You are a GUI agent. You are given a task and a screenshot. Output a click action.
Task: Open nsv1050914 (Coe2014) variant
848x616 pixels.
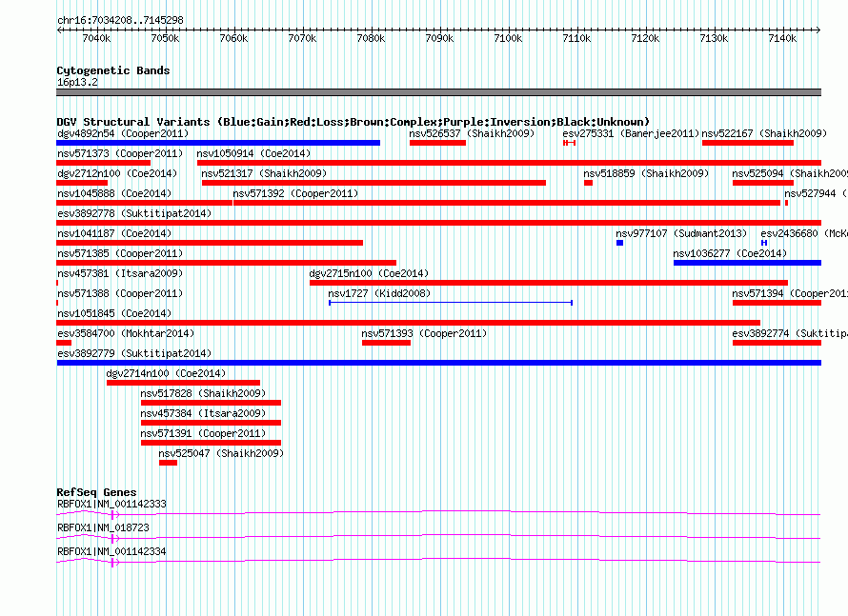coord(253,153)
